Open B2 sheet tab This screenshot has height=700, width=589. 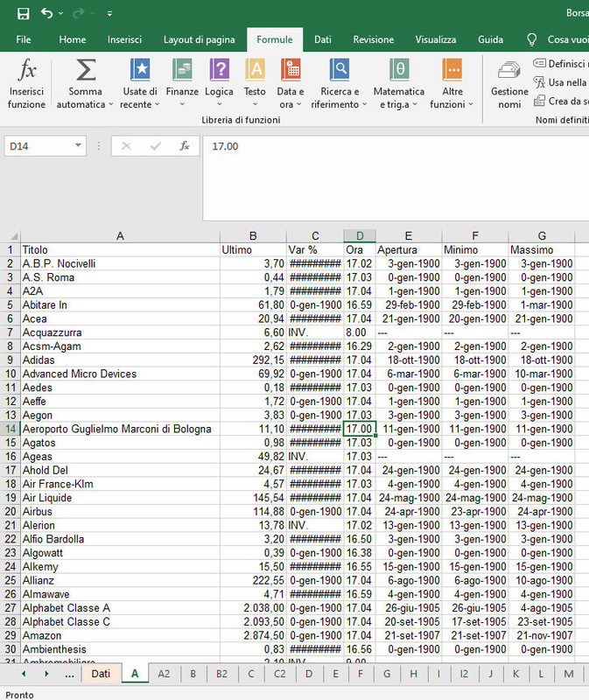click(x=222, y=674)
